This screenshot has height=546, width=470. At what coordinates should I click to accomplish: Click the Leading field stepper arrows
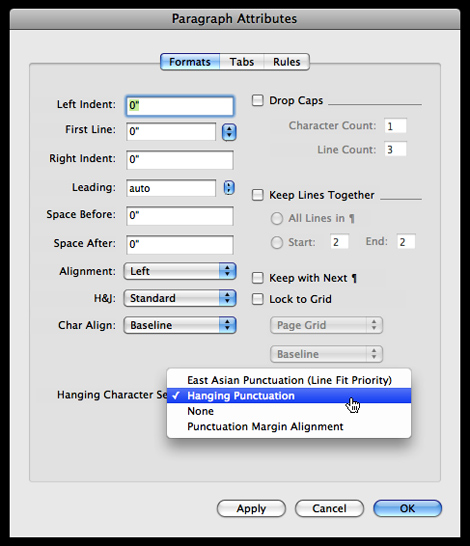point(229,188)
